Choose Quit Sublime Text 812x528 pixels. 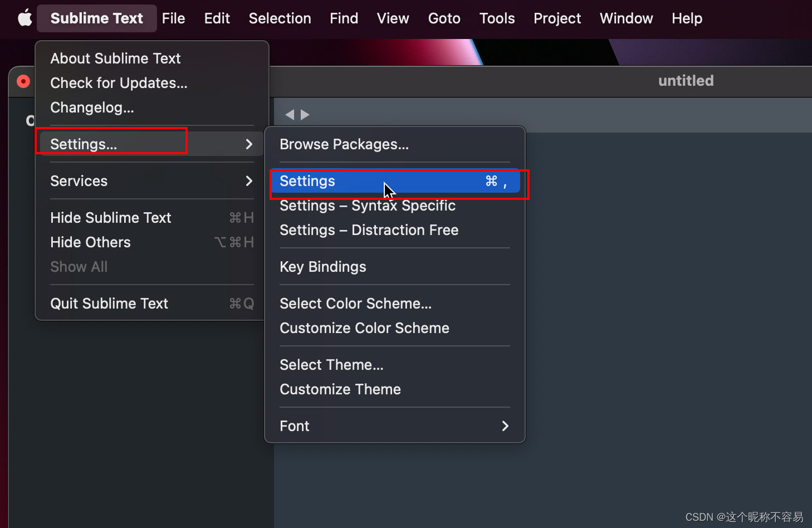tap(152, 304)
